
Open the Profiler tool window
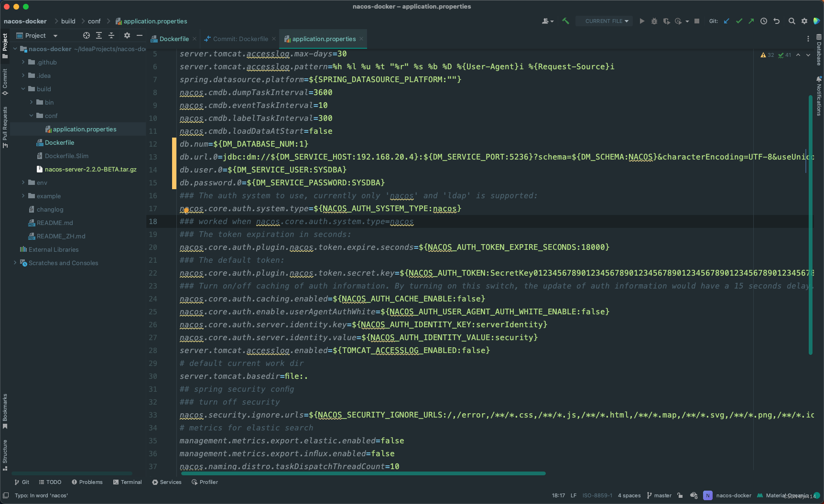coord(205,482)
